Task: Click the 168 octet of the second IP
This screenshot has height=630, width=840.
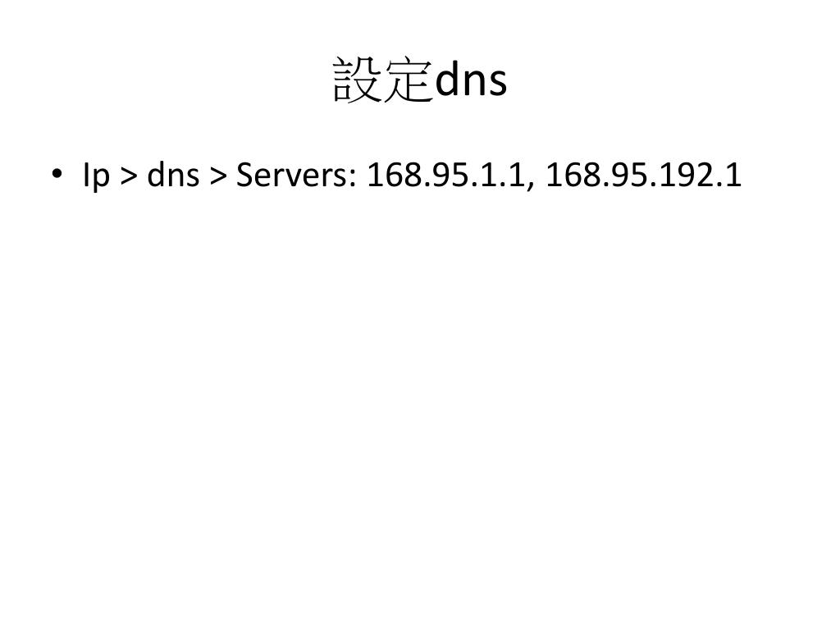Action: (x=573, y=175)
